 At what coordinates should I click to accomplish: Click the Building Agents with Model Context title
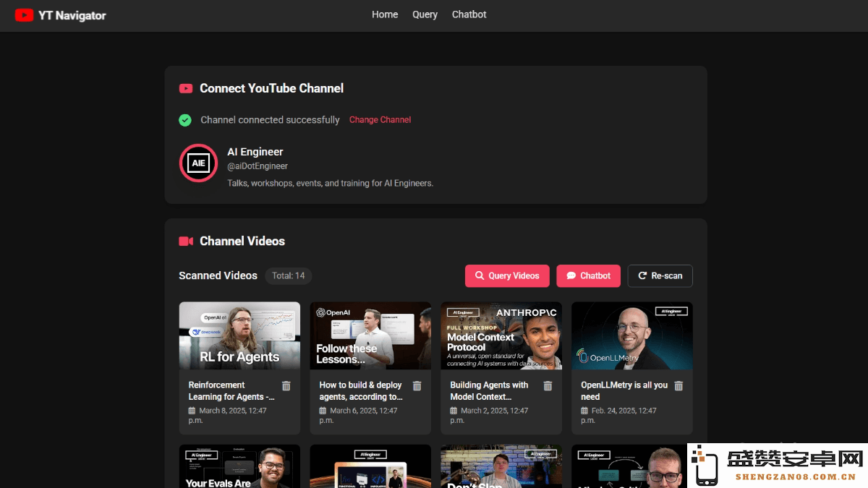[x=490, y=391]
